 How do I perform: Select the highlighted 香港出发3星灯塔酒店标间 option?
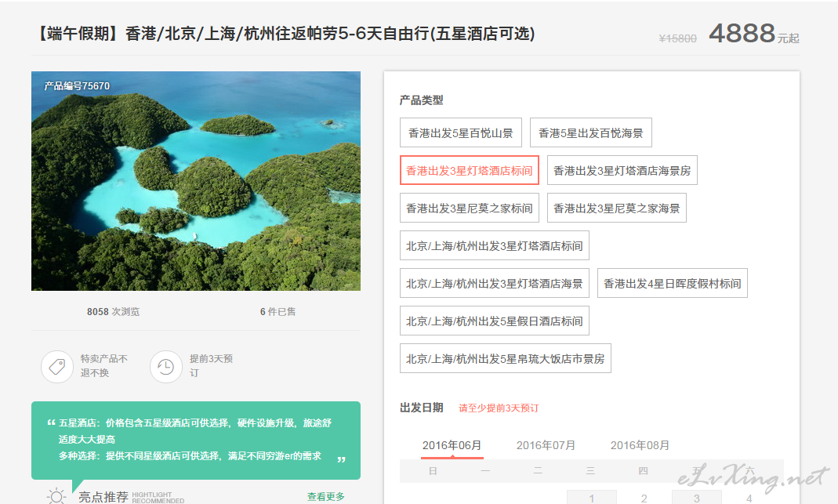pos(470,171)
